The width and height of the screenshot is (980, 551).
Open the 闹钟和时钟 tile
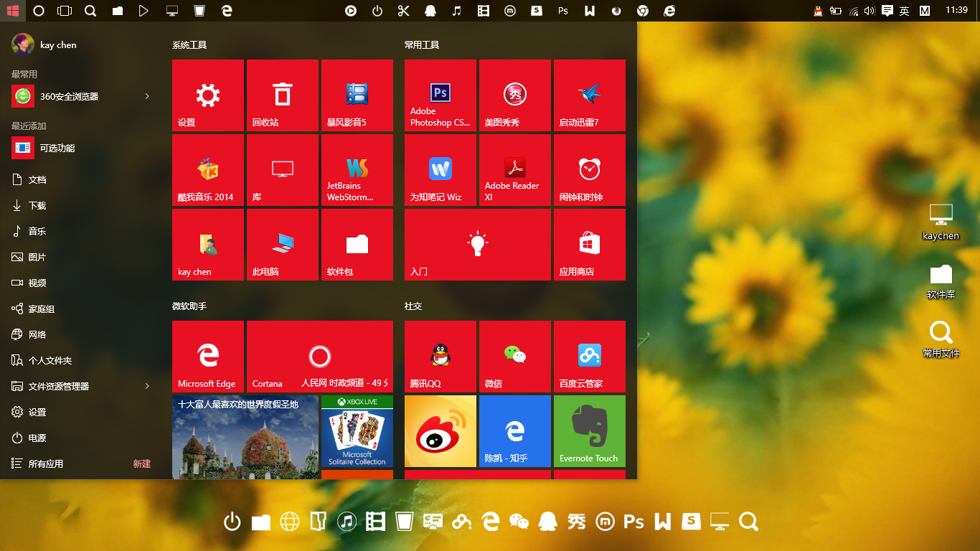(590, 170)
